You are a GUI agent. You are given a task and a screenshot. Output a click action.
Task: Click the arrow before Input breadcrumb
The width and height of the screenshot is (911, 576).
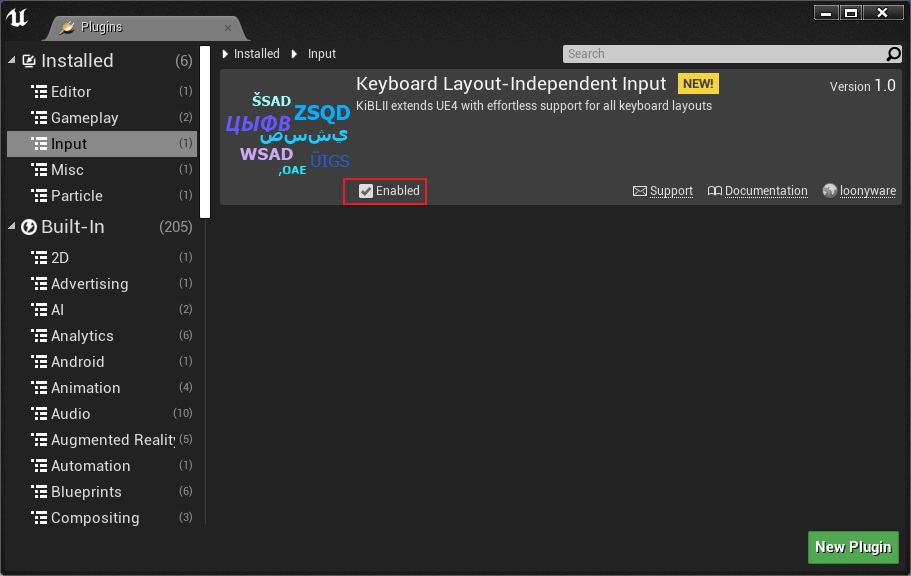(295, 54)
